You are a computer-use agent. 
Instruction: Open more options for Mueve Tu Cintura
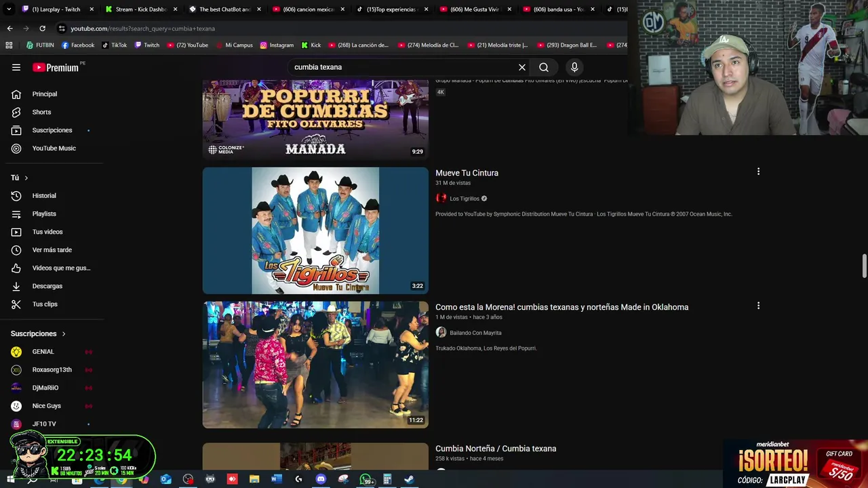point(758,171)
